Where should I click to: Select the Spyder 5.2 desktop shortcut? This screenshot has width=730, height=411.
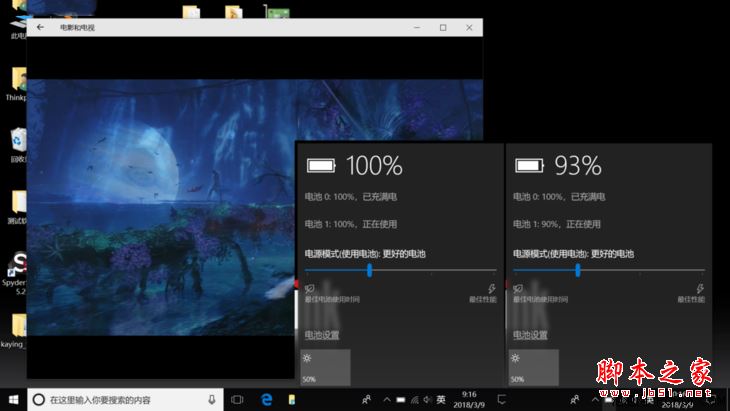15,273
